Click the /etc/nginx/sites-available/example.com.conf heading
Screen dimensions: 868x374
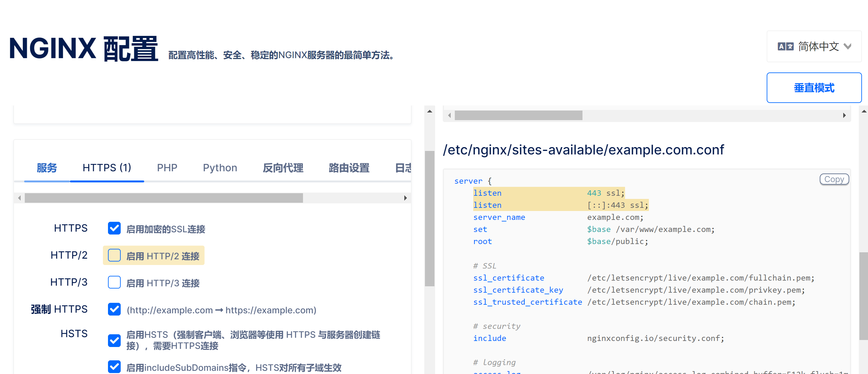click(583, 150)
